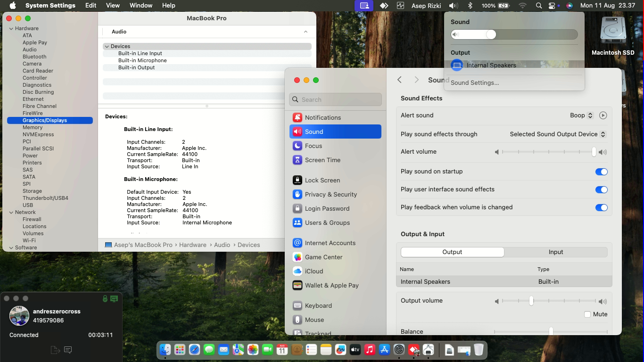The height and width of the screenshot is (362, 644).
Task: Click the Bluetooth icon in menu bar
Action: [470, 6]
